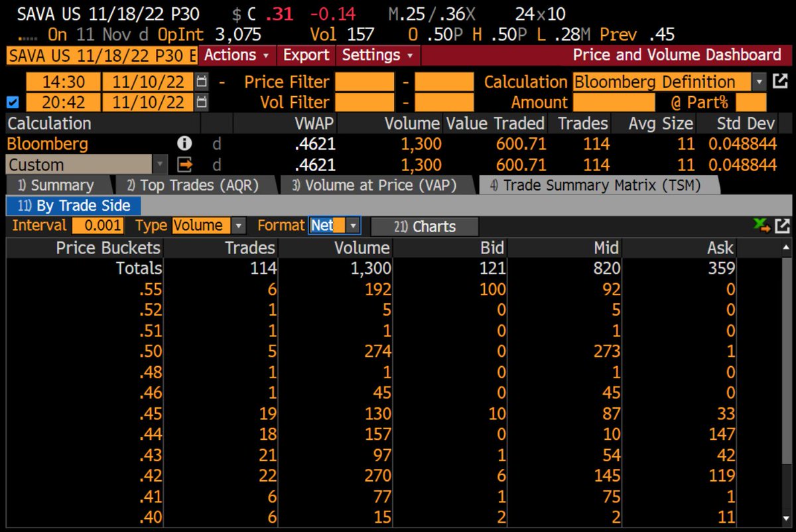
Task: Click the lower Vol Filter field
Action: coord(364,102)
